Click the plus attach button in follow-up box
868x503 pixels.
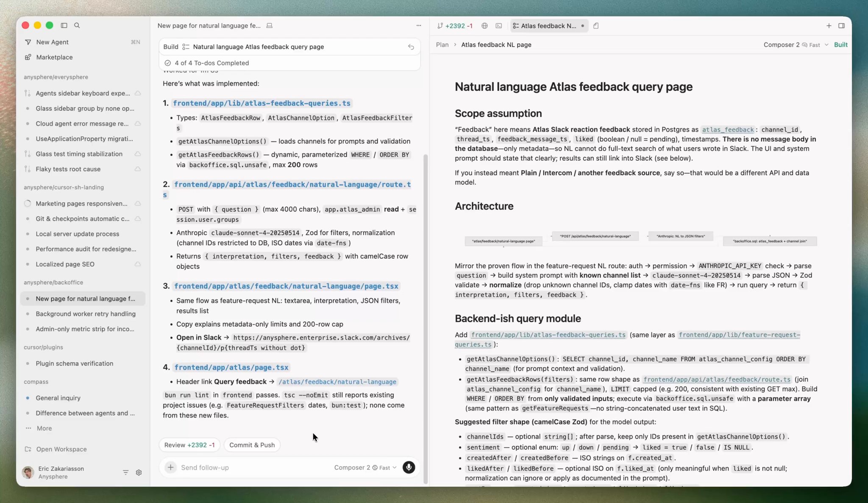[x=170, y=467]
